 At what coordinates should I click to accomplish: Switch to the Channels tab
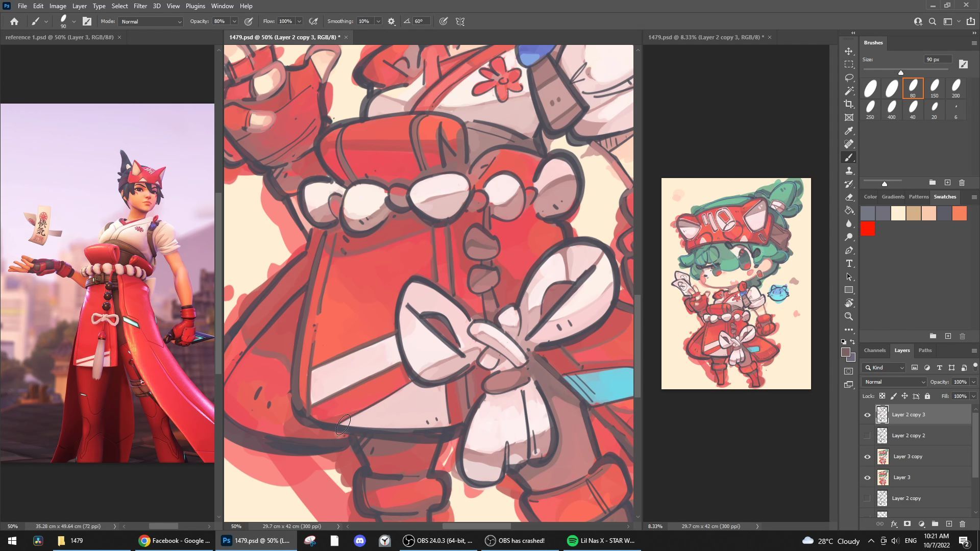point(874,350)
